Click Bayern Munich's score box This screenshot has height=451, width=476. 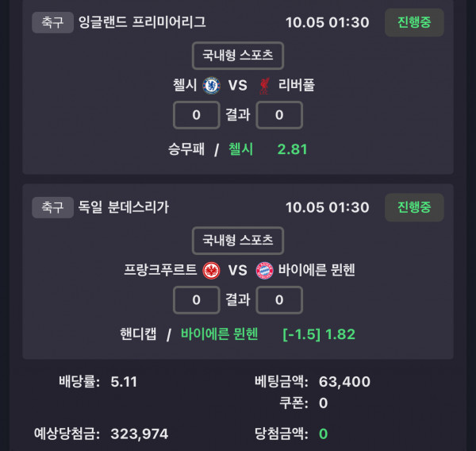[x=279, y=300]
